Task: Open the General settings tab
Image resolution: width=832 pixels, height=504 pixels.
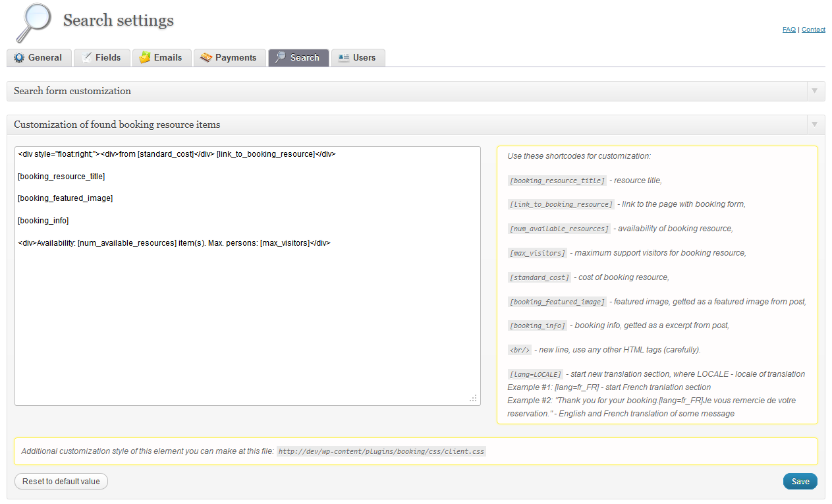Action: tap(45, 58)
